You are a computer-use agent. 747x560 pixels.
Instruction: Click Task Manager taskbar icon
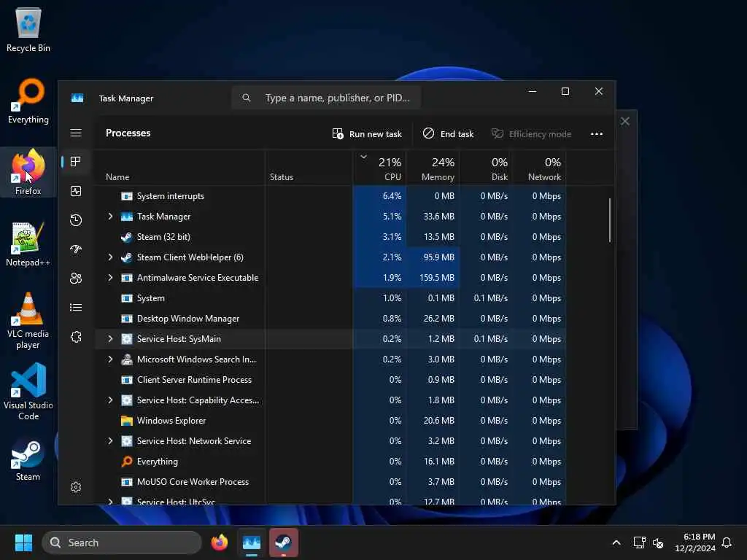click(252, 542)
